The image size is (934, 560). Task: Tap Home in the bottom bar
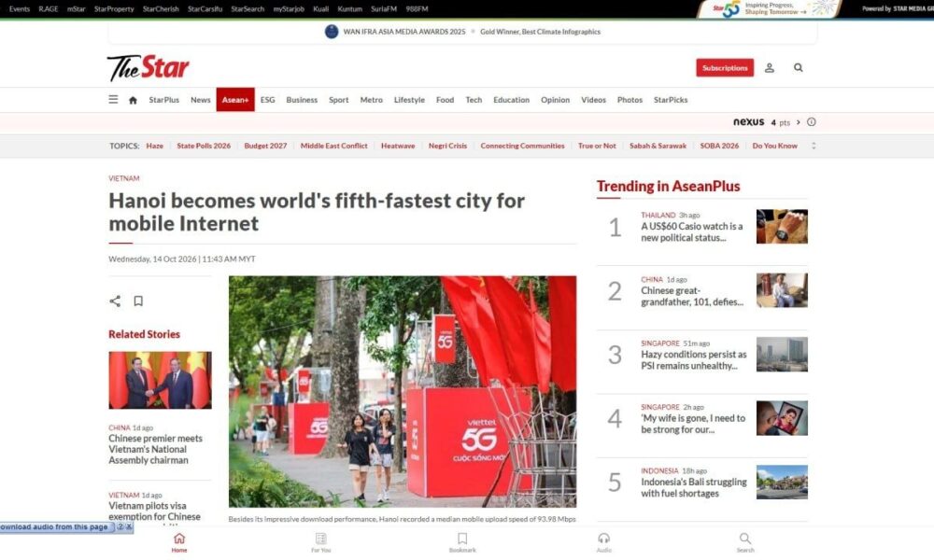179,542
